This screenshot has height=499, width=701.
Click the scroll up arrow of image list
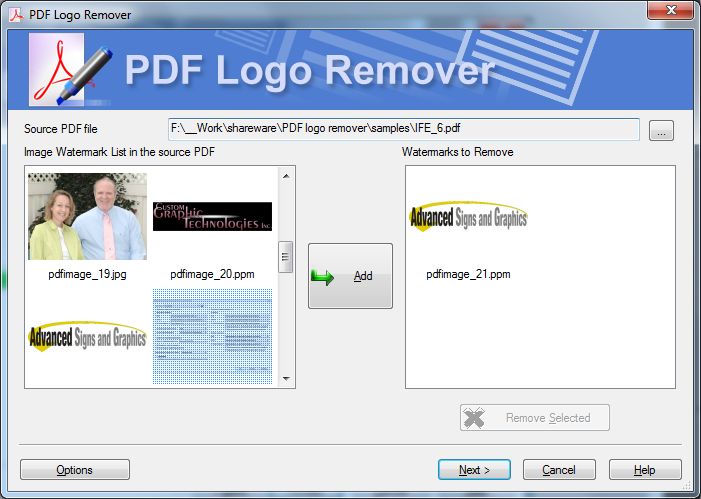[286, 176]
